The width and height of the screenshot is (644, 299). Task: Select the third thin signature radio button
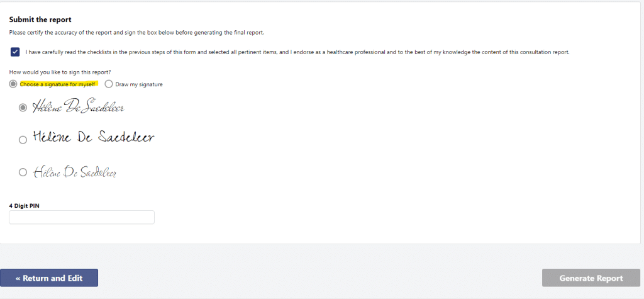point(23,172)
